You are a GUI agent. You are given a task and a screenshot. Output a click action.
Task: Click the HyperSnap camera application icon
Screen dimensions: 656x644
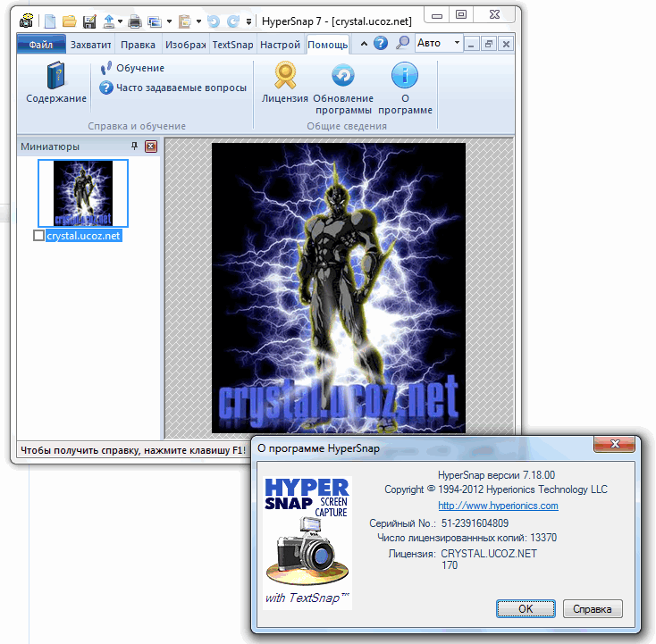pyautogui.click(x=26, y=21)
